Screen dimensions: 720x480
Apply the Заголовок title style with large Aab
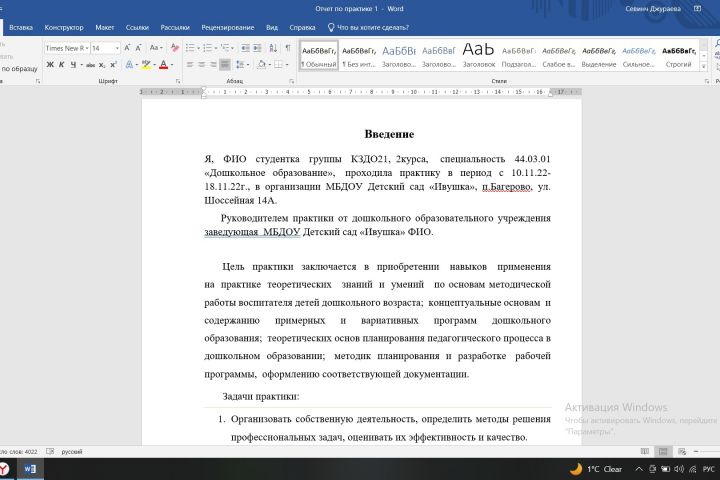click(x=478, y=56)
